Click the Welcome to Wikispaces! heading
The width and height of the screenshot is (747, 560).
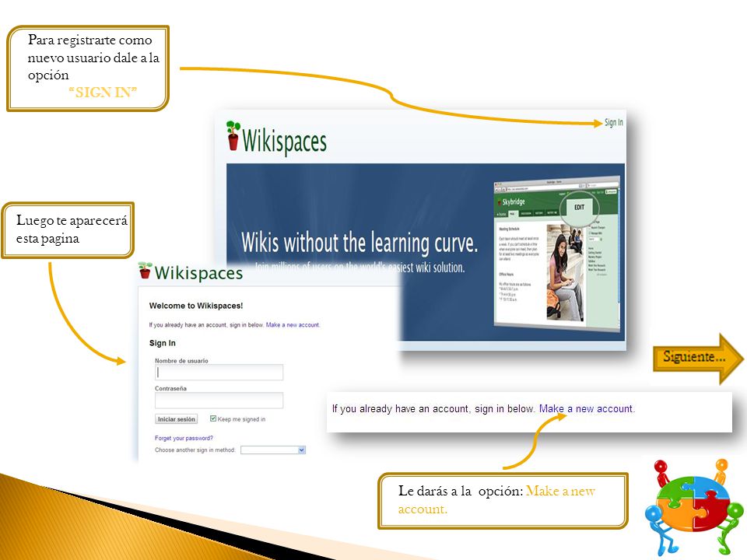point(196,306)
